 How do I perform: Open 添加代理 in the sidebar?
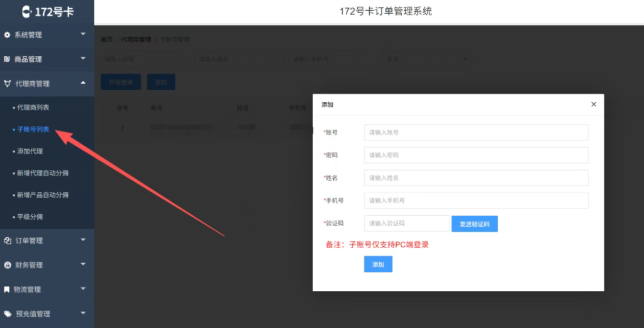pyautogui.click(x=30, y=151)
